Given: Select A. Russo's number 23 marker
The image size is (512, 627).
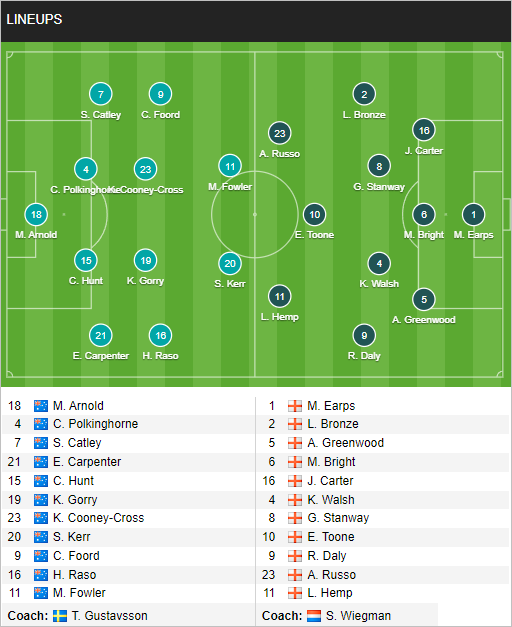Looking at the screenshot, I should coord(280,134).
